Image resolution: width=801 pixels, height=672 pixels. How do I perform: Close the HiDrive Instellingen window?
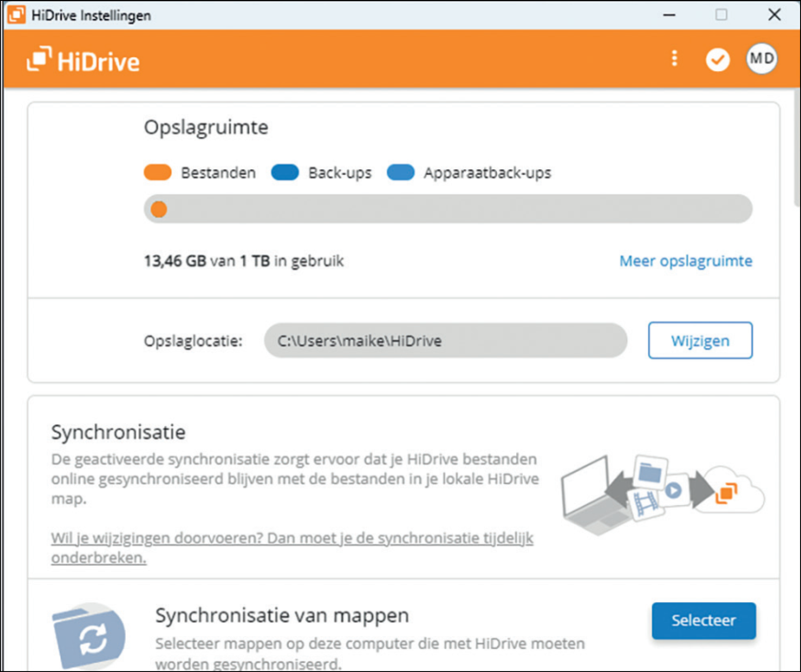[x=774, y=15]
